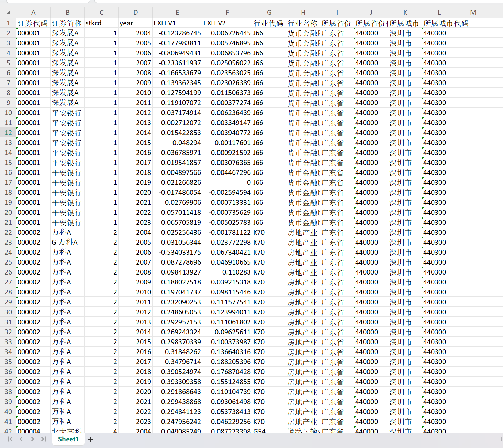The width and height of the screenshot is (503, 448).
Task: Select column M header
Action: click(473, 13)
